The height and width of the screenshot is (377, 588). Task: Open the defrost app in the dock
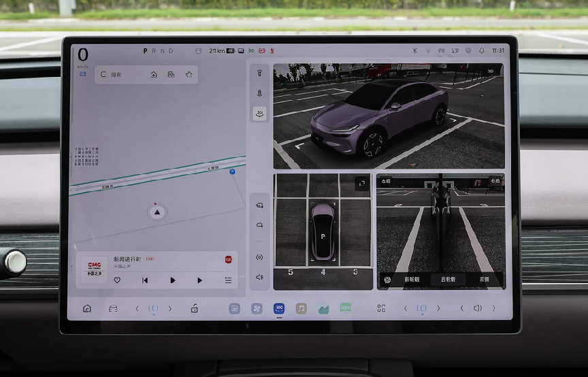pos(234,308)
